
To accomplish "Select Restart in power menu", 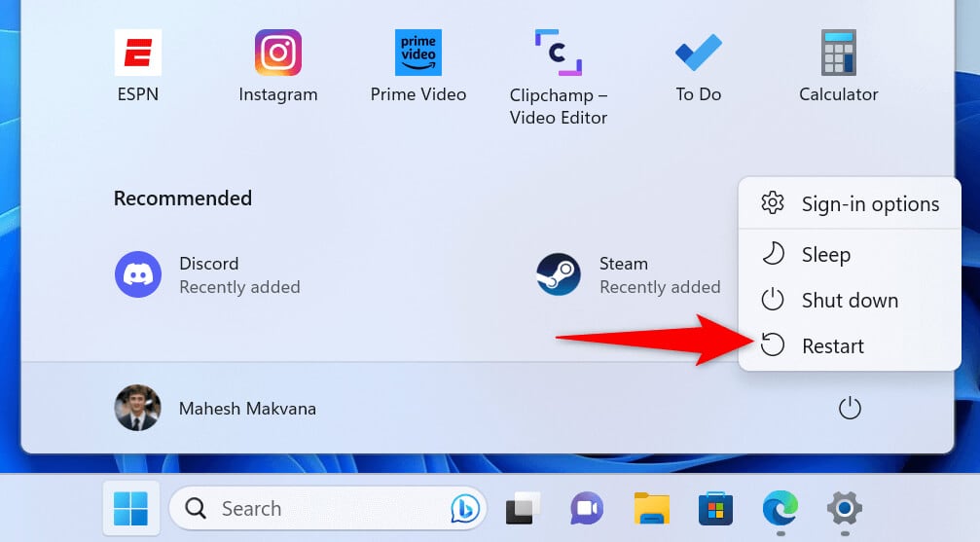I will [850, 345].
